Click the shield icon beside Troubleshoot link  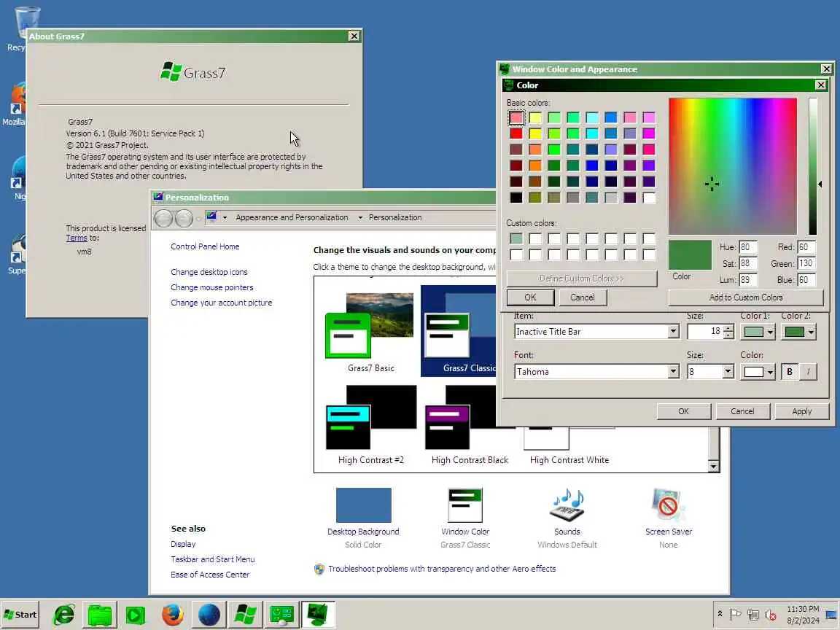[319, 569]
